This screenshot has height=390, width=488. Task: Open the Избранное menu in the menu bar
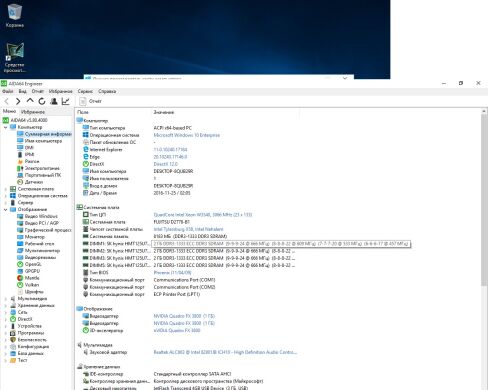click(x=60, y=91)
